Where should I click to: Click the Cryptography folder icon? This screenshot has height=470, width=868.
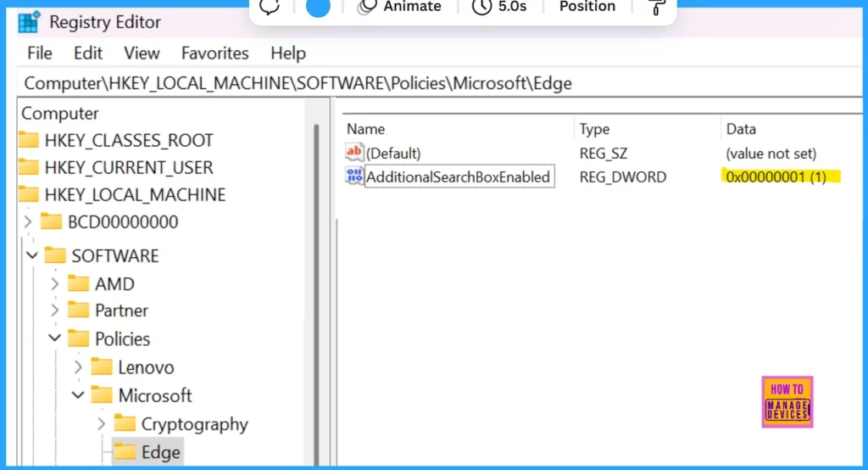point(125,423)
